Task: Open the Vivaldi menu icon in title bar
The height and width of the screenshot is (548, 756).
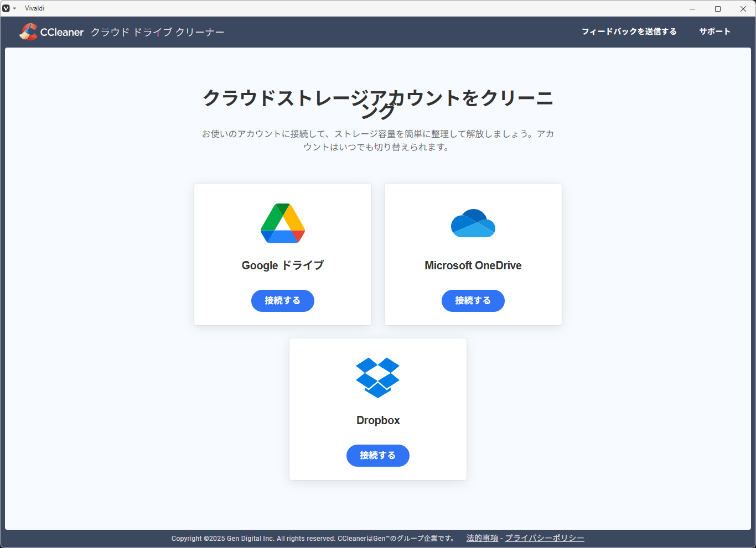Action: click(x=6, y=8)
